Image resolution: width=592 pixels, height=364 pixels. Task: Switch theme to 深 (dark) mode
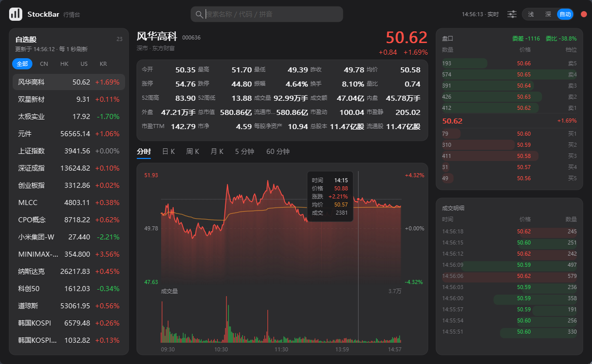(x=548, y=14)
